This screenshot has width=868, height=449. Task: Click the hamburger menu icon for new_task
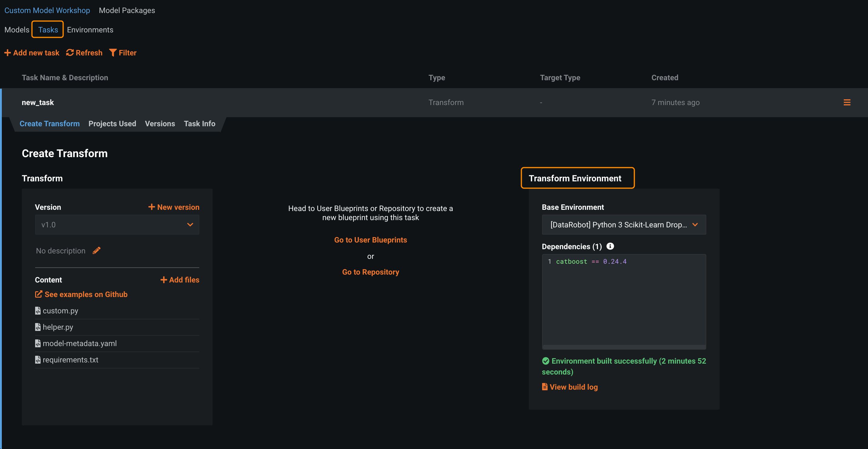click(846, 102)
